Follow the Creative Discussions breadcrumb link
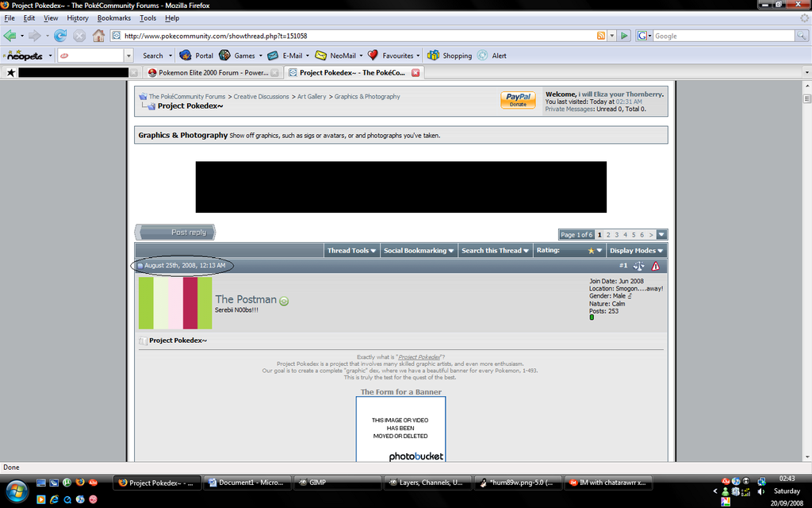This screenshot has height=508, width=812. click(261, 96)
